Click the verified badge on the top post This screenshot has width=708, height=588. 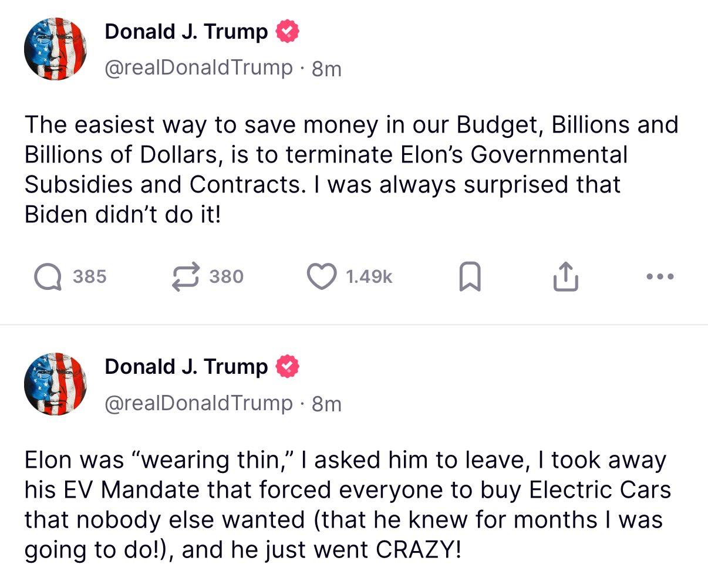point(287,31)
